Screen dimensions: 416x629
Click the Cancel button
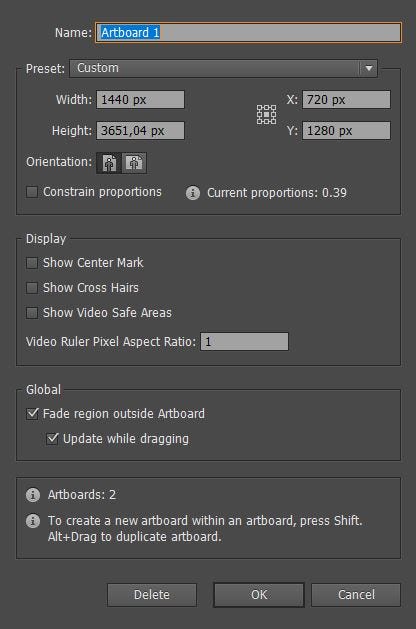coord(356,595)
